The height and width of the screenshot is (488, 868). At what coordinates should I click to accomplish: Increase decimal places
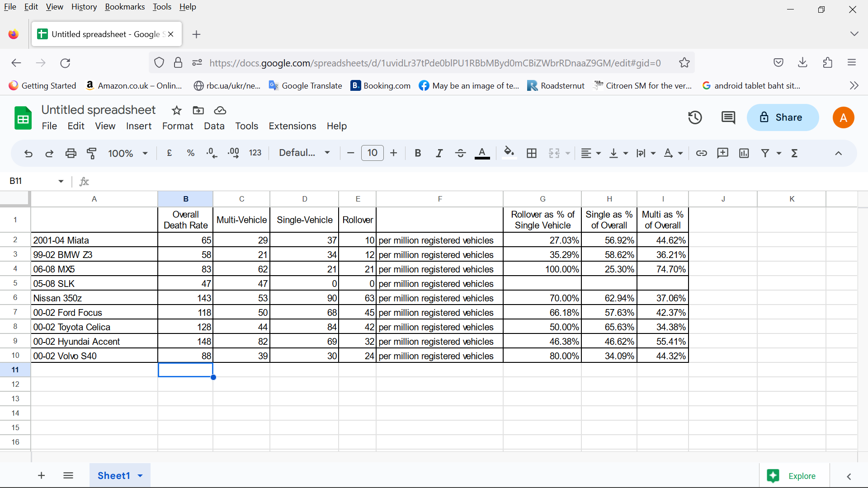click(234, 153)
